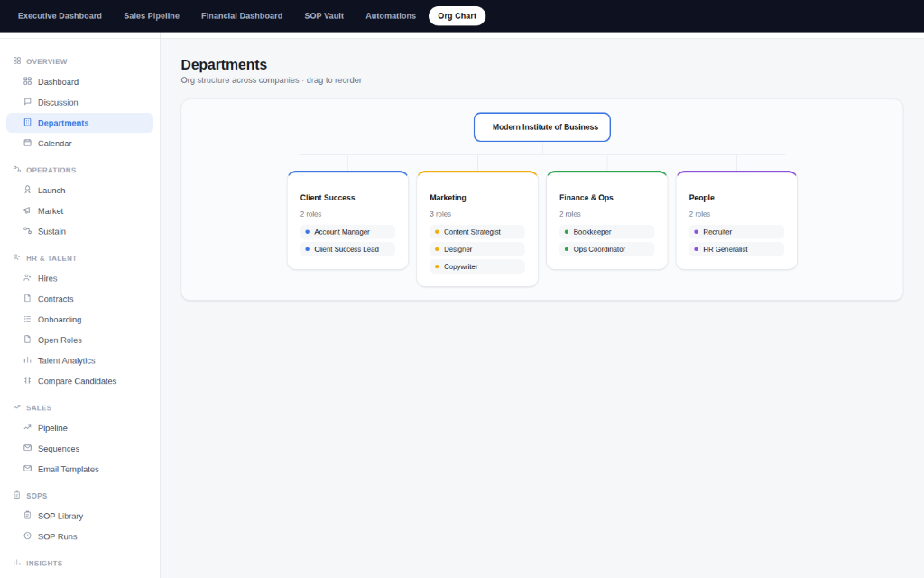This screenshot has height=578, width=924.
Task: Click the Account Manager role
Action: pos(347,232)
